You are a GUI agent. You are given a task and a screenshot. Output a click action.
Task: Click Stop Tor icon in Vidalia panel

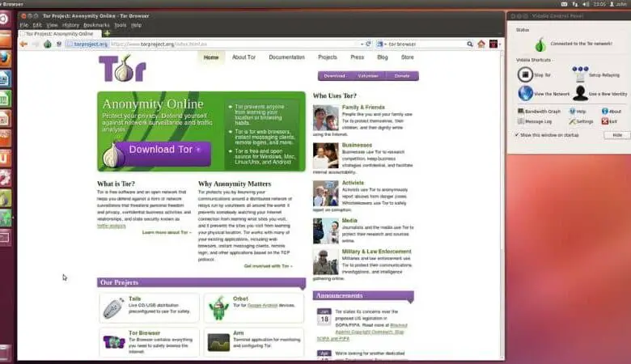[525, 74]
